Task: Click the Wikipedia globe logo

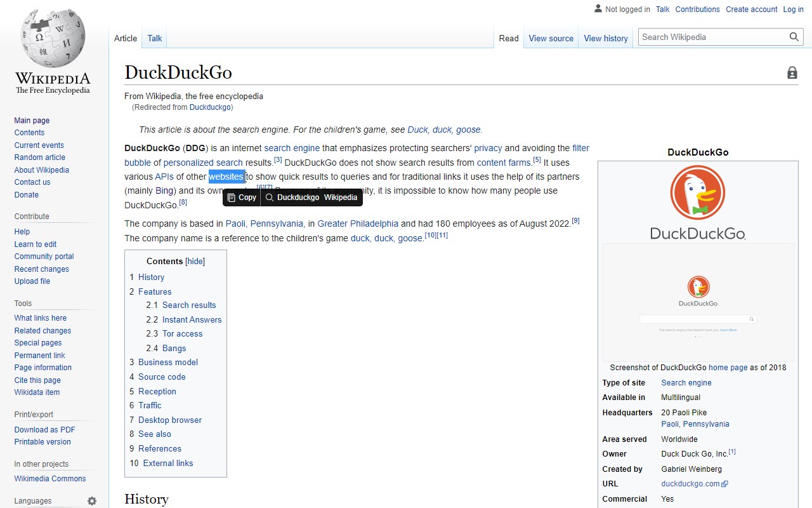Action: point(53,40)
